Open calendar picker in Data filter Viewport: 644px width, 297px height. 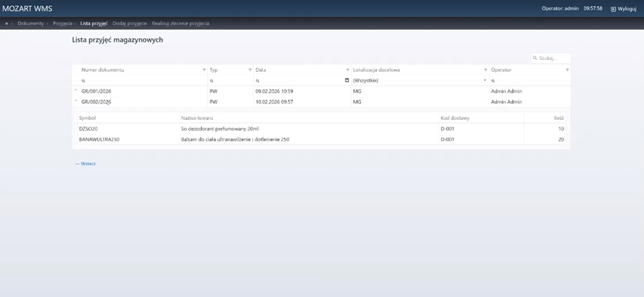(x=347, y=80)
